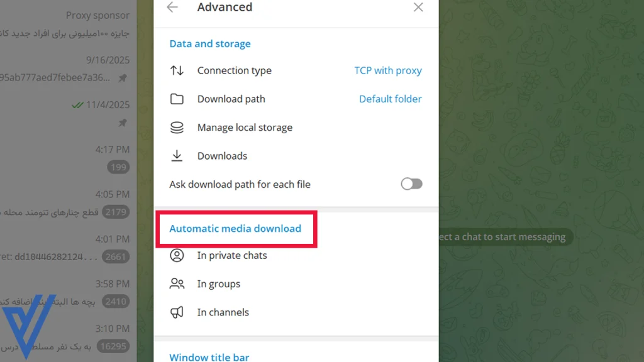Open the Downloads list
This screenshot has height=362, width=644.
click(296, 156)
